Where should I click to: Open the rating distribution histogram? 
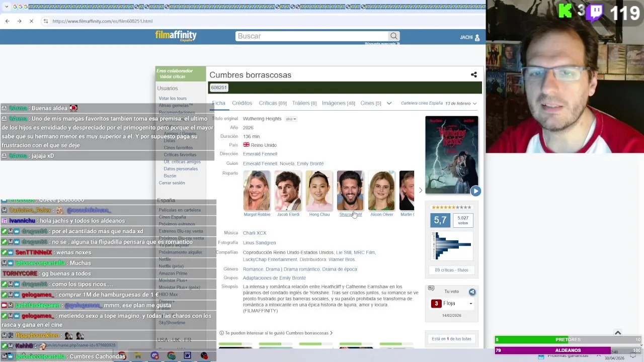(451, 246)
